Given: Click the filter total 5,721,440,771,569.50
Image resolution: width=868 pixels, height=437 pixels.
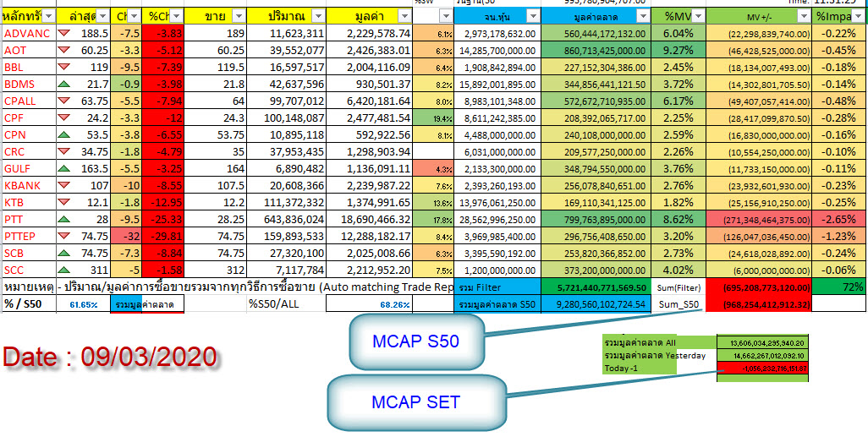Looking at the screenshot, I should click(595, 287).
